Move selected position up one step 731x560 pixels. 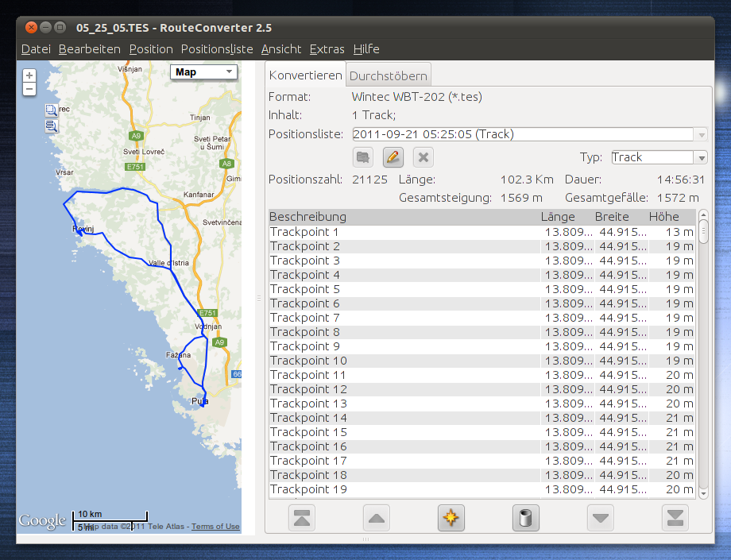(x=377, y=519)
